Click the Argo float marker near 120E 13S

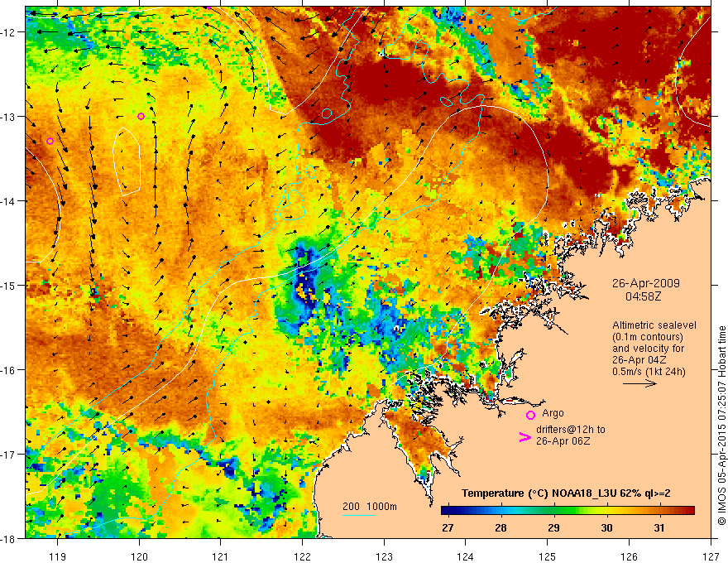tap(141, 116)
